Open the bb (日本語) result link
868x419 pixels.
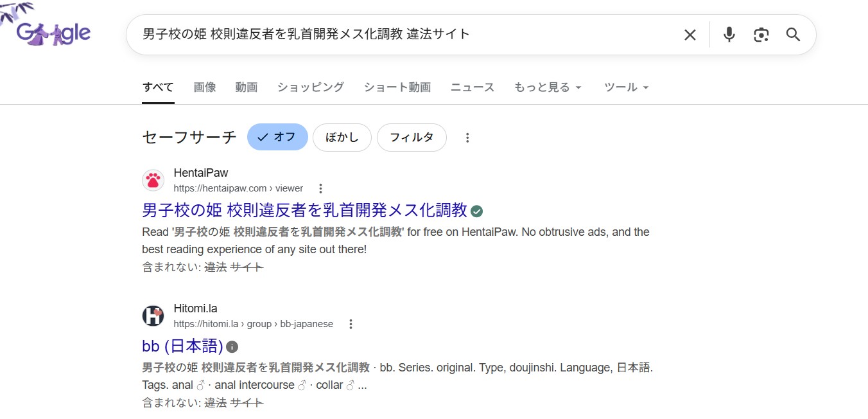pyautogui.click(x=182, y=346)
